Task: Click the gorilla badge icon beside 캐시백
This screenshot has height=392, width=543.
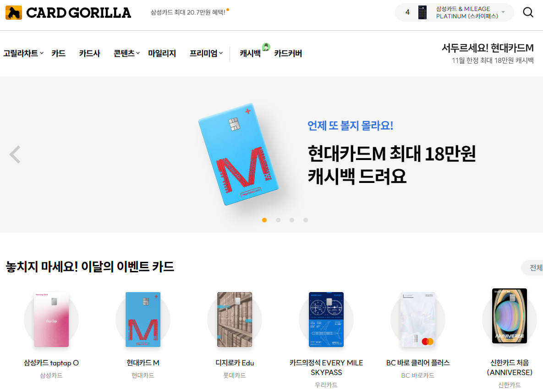Action: pyautogui.click(x=266, y=47)
